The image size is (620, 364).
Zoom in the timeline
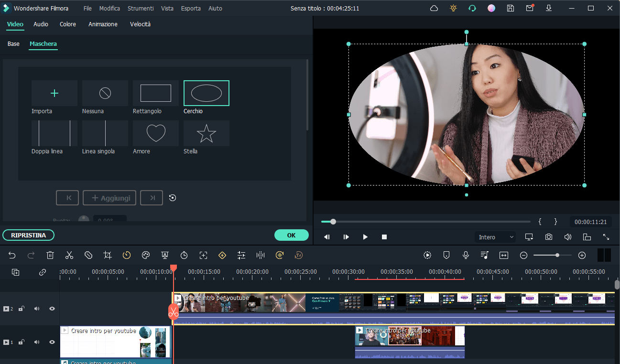[582, 256]
